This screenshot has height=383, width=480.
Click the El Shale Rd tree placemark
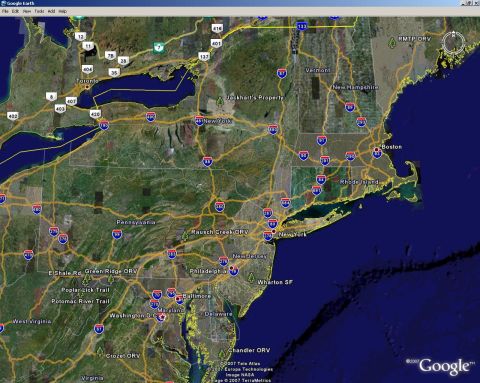pos(86,279)
